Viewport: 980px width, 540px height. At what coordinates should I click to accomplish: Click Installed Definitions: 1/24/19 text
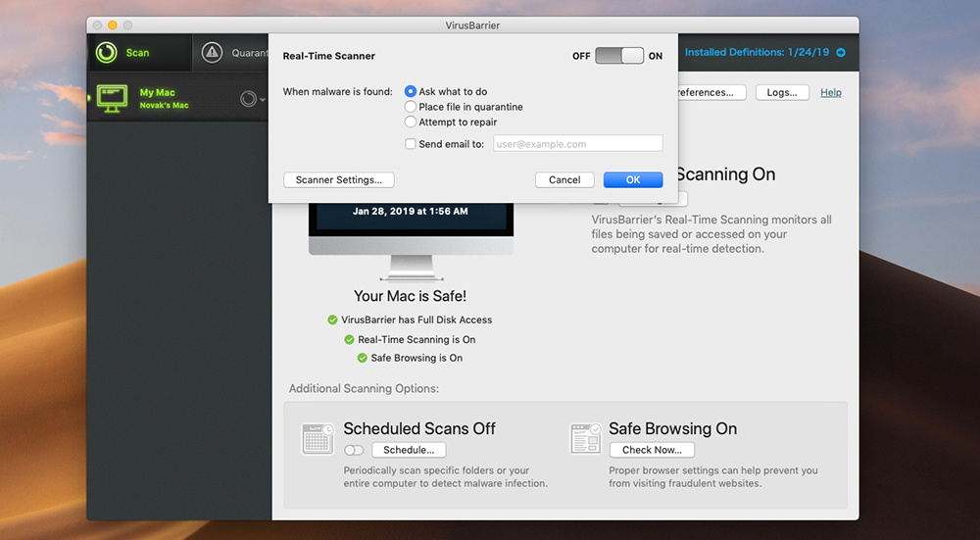tap(757, 53)
